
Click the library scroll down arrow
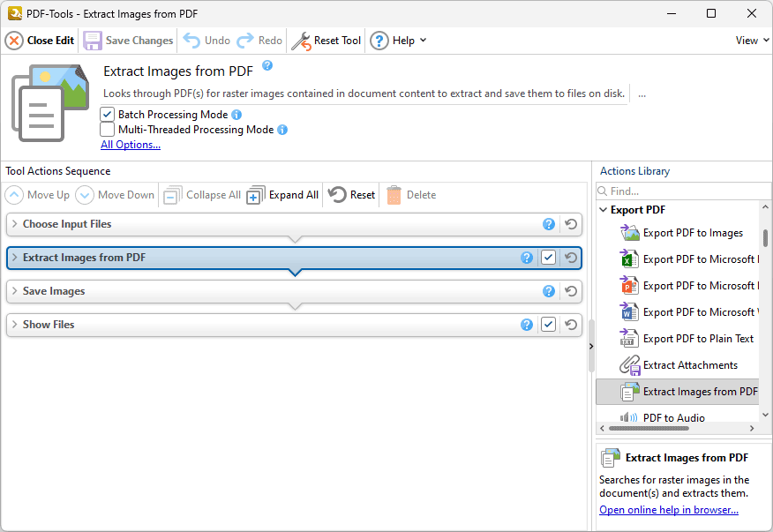pos(766,416)
